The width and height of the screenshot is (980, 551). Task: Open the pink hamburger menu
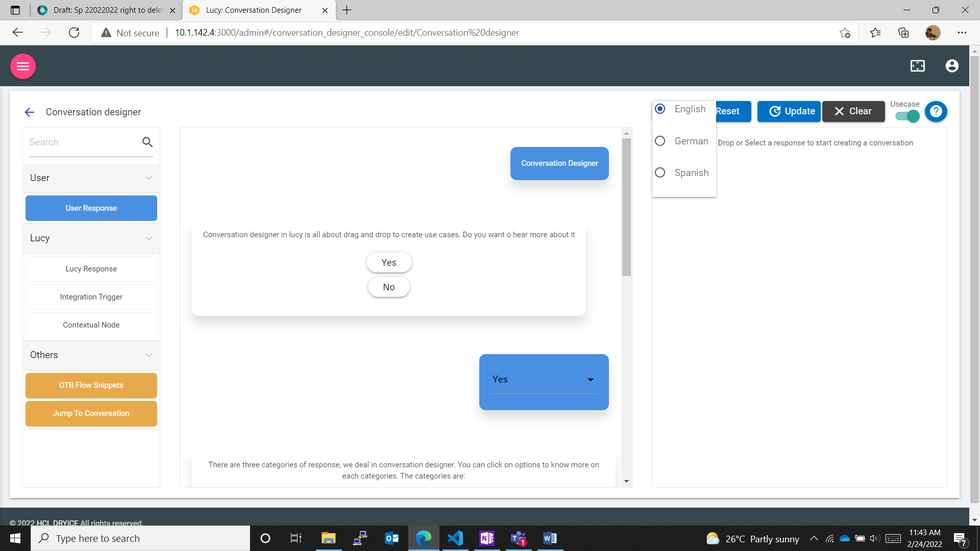point(23,66)
